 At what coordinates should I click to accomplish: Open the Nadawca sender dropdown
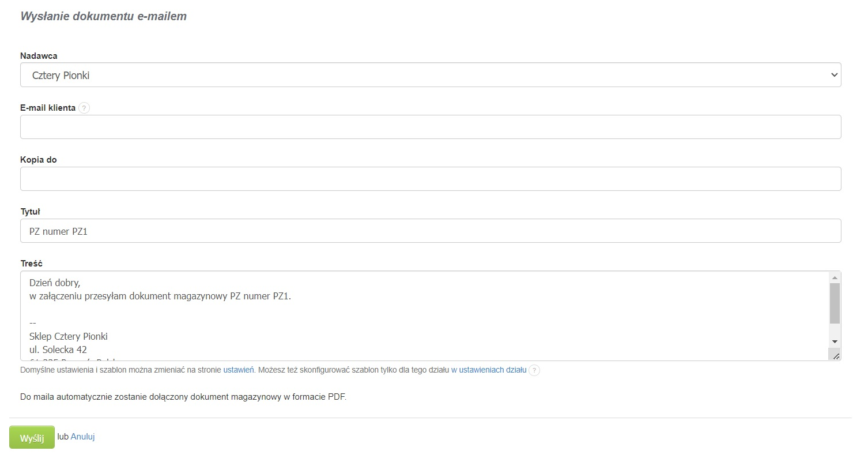pos(431,75)
